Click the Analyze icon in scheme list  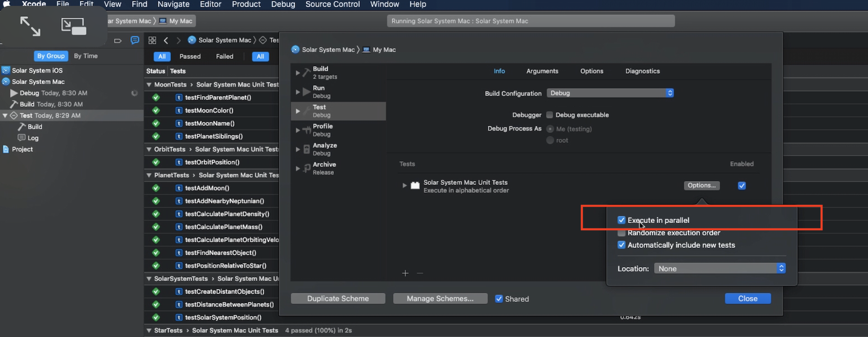click(x=306, y=149)
